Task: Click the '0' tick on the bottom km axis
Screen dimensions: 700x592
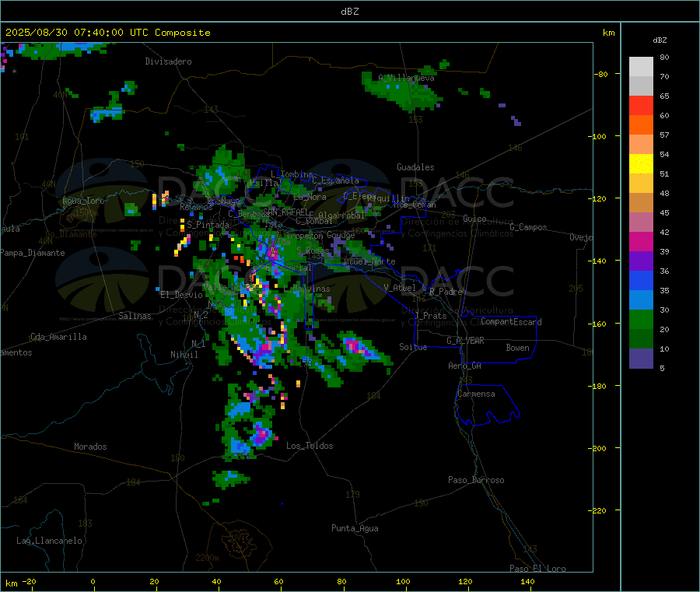Action: pos(93,581)
